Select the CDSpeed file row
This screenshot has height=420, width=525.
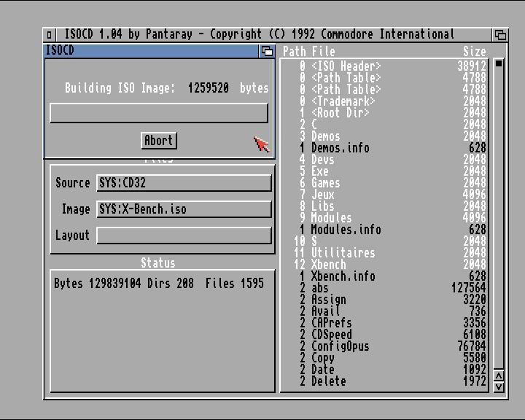click(384, 335)
